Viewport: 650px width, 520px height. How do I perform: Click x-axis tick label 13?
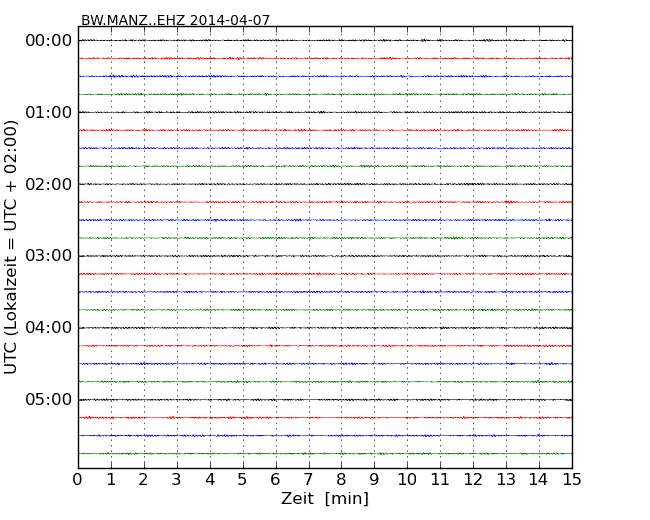506,479
